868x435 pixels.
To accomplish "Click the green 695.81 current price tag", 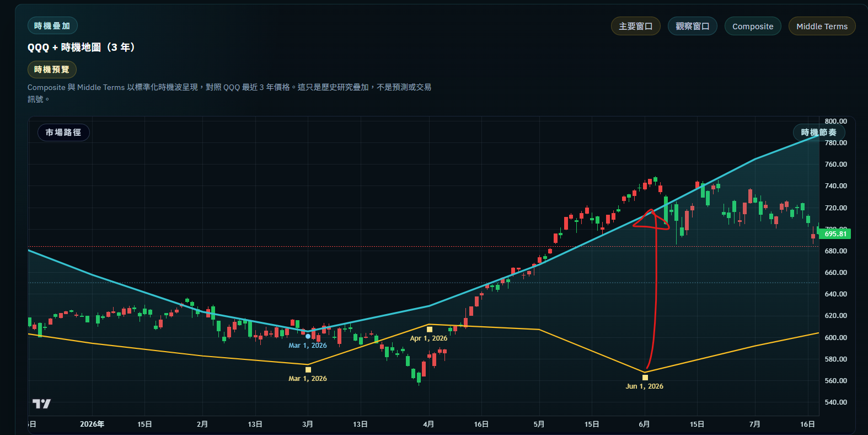I will 835,234.
